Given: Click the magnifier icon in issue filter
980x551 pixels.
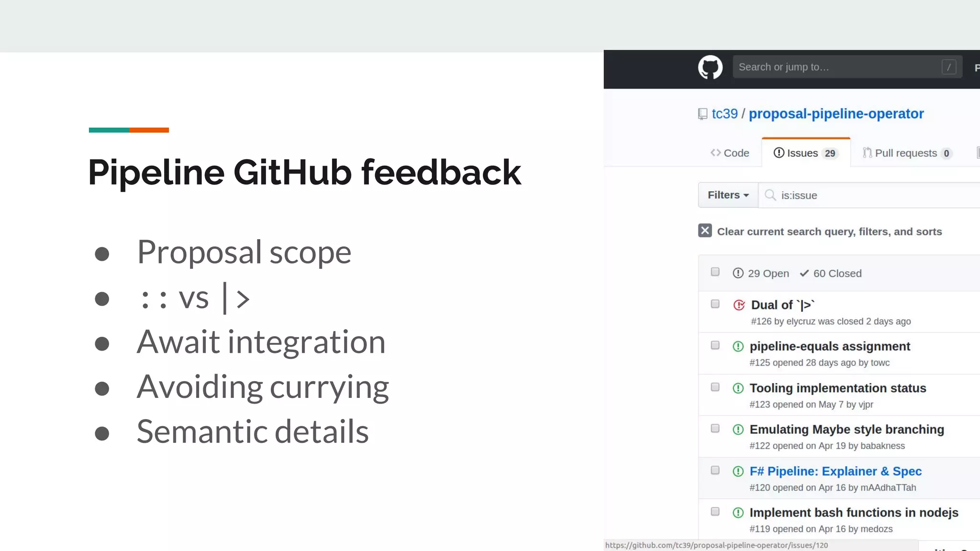Looking at the screenshot, I should 770,195.
